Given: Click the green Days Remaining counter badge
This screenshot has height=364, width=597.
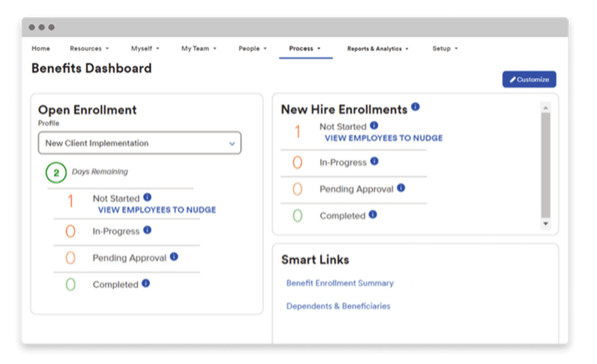Looking at the screenshot, I should click(x=55, y=173).
